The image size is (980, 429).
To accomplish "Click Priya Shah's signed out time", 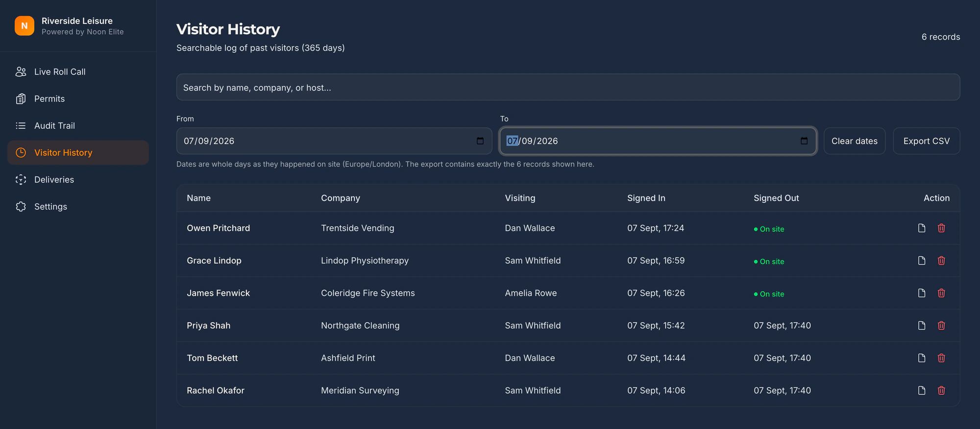I will (x=782, y=326).
